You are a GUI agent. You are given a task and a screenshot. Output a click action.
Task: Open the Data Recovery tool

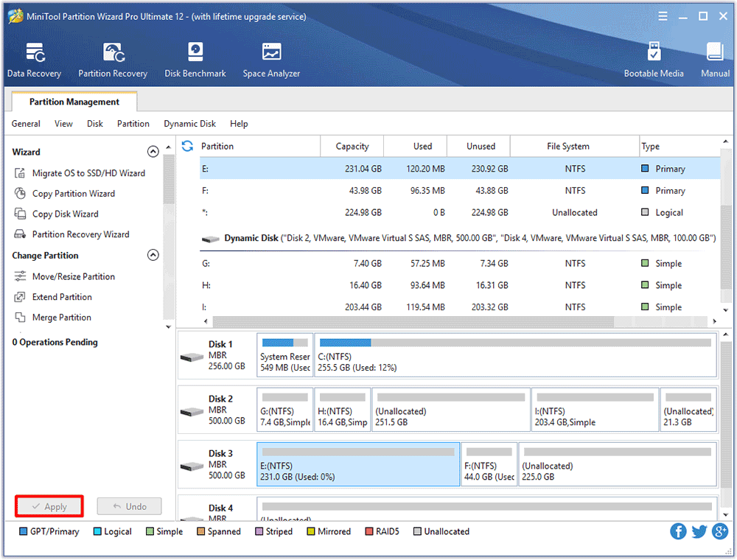coord(35,60)
